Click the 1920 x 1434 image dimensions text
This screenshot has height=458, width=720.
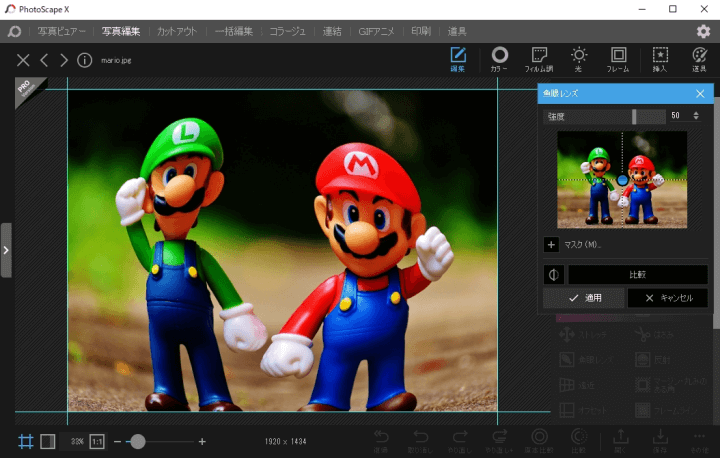(x=285, y=441)
